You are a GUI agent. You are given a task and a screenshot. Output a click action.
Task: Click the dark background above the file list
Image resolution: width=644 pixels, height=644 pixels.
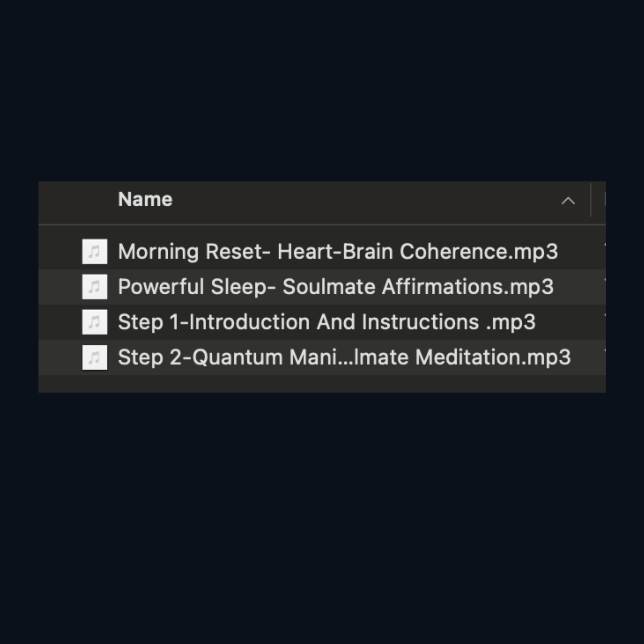[x=320, y=100]
